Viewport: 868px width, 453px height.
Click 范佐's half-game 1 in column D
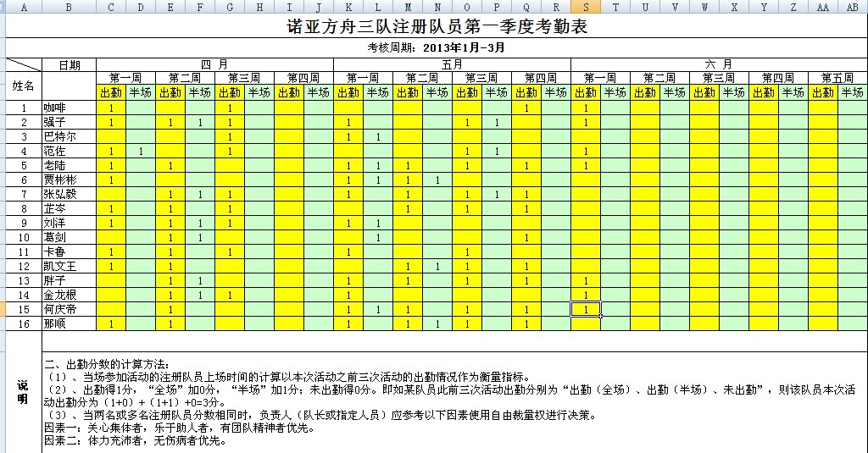click(141, 151)
